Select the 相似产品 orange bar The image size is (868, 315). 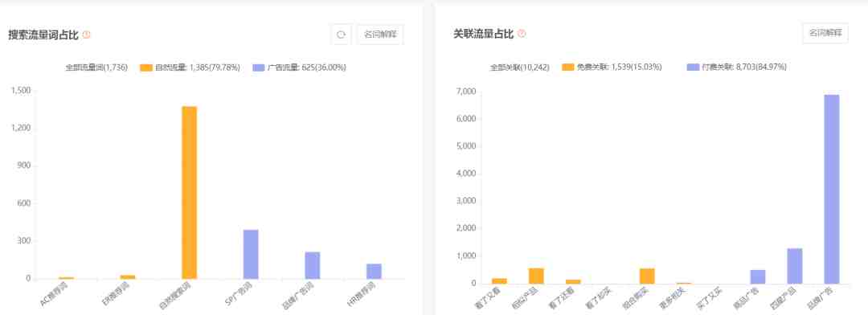coord(536,276)
